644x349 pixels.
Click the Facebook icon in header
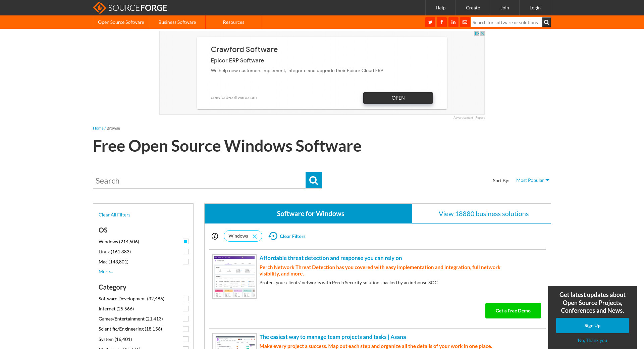pos(442,22)
